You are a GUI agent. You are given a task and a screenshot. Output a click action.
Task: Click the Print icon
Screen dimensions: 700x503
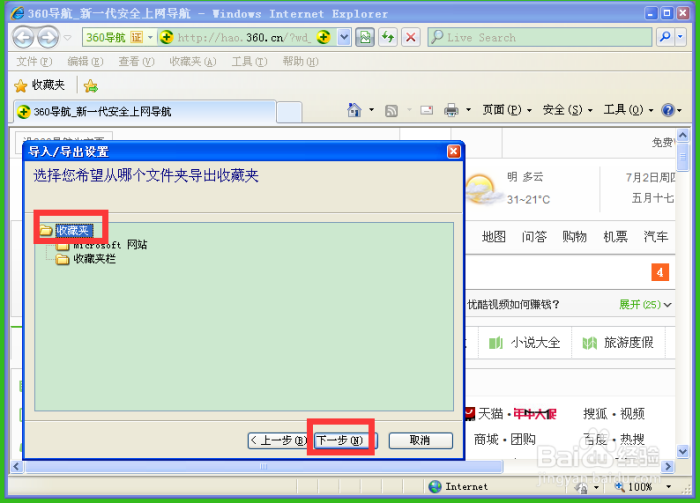click(451, 110)
